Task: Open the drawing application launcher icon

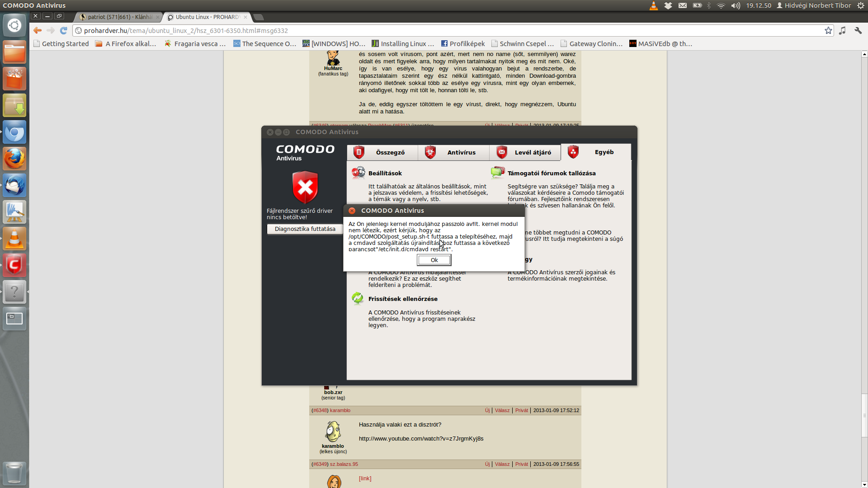Action: [14, 212]
